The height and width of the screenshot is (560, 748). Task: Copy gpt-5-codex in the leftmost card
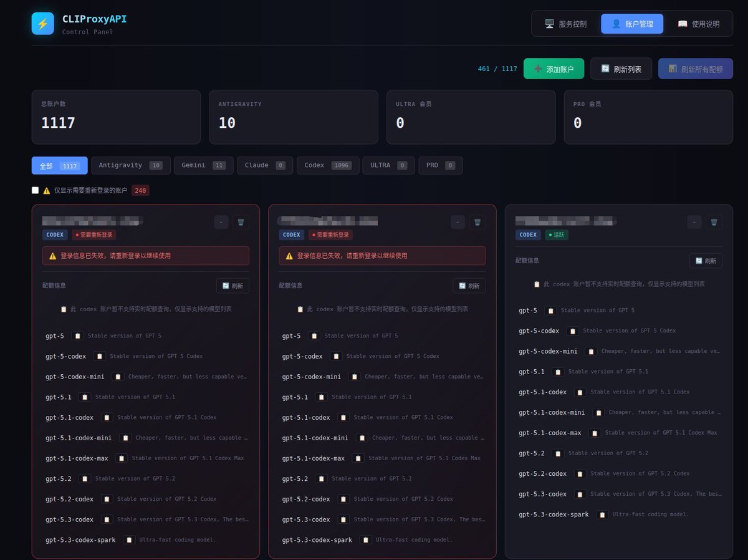[100, 357]
